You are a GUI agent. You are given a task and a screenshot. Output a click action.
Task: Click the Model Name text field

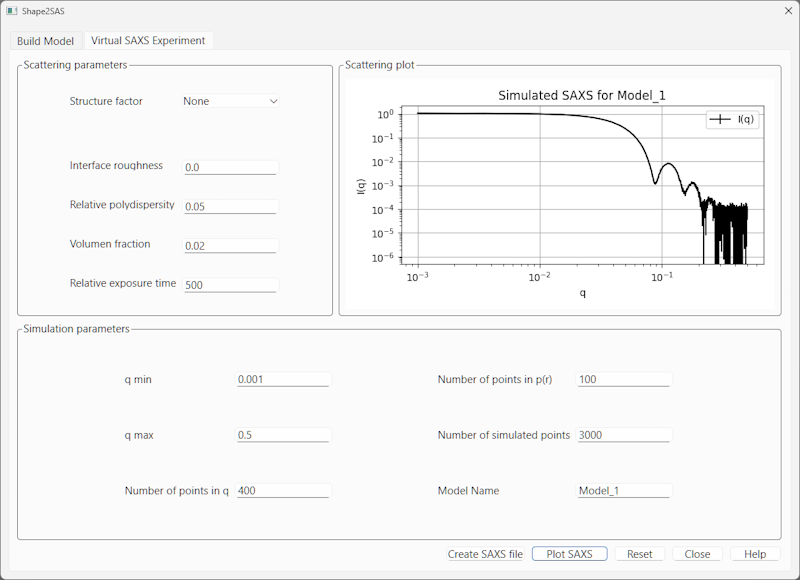(x=624, y=491)
